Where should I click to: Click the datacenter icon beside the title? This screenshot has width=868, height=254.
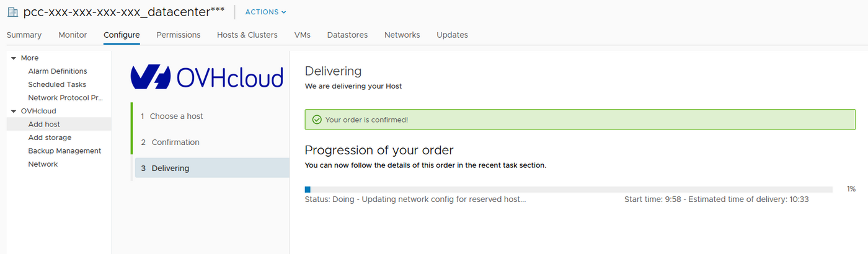pos(12,12)
